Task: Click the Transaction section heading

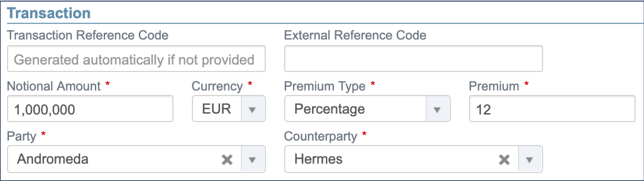Action: (x=49, y=13)
